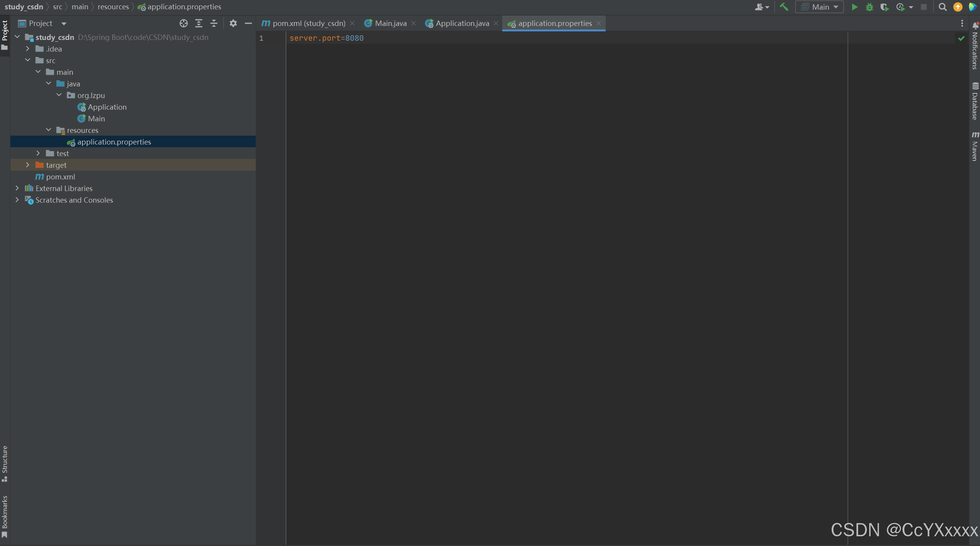Run with coverage shield icon

[x=884, y=7]
